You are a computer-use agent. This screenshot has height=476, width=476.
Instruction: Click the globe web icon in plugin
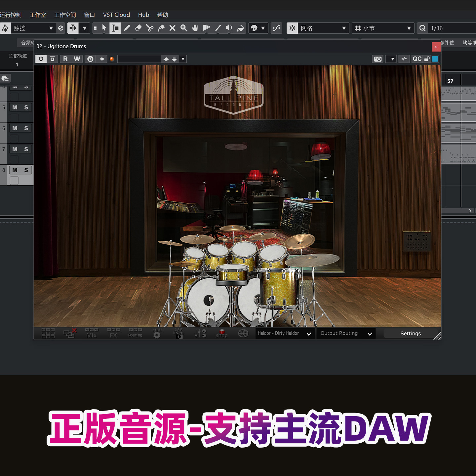point(243,333)
